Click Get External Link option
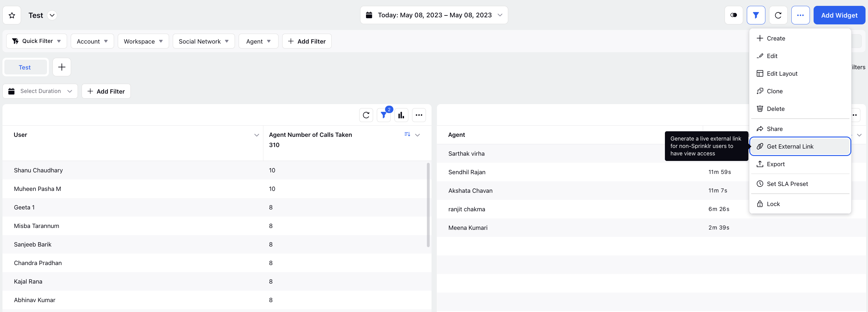Viewport: 868px width, 312px height. [x=800, y=146]
